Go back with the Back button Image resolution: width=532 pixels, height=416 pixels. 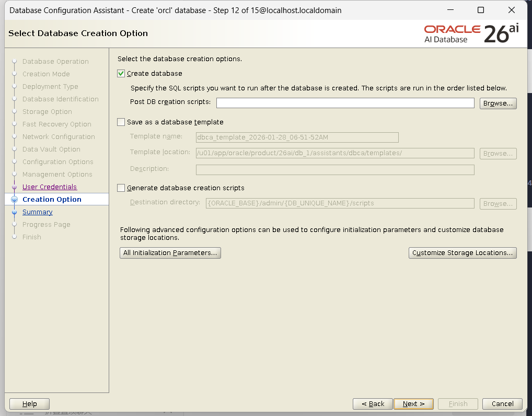tap(373, 404)
